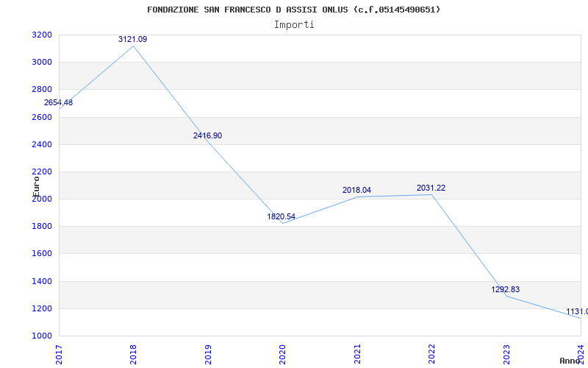Select the 2654.48 data label
Viewport: 588px width, 368px height.
[59, 102]
